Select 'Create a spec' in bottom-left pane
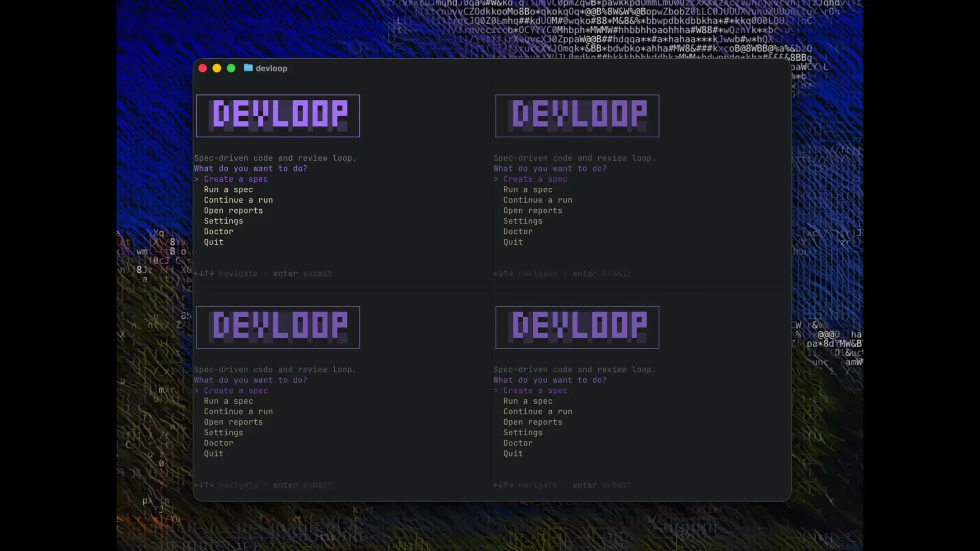The width and height of the screenshot is (980, 551). pos(236,391)
